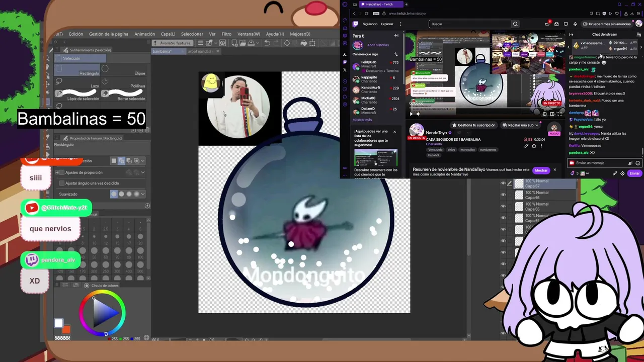This screenshot has width=644, height=362.
Task: Click the blue triangle in the color wheel
Action: (105, 313)
